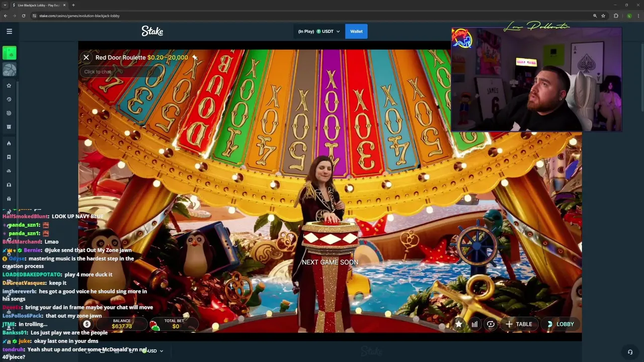Click the NEXT GAME SOON text
The image size is (644, 362).
[x=330, y=262]
